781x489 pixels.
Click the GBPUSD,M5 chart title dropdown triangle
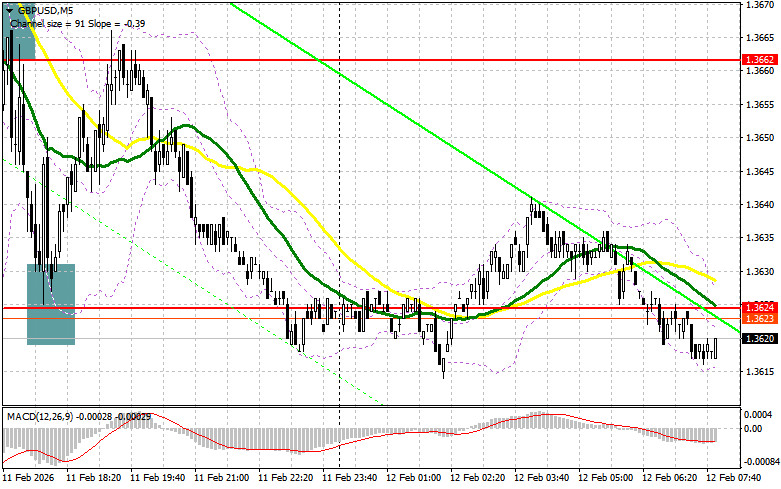[x=9, y=10]
